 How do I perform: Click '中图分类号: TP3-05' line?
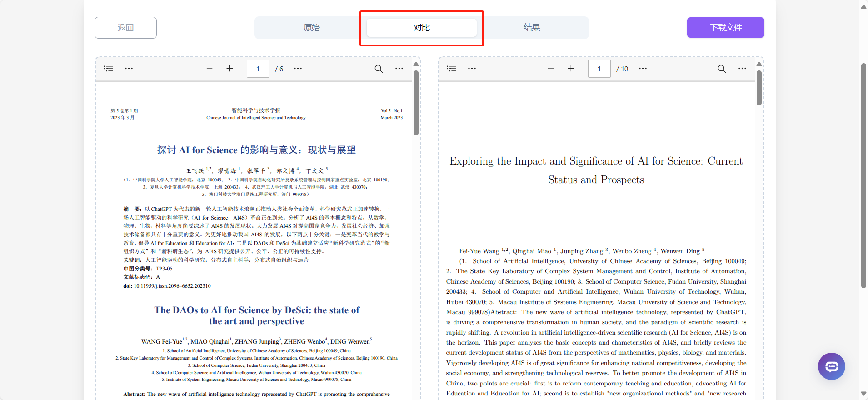pyautogui.click(x=148, y=269)
